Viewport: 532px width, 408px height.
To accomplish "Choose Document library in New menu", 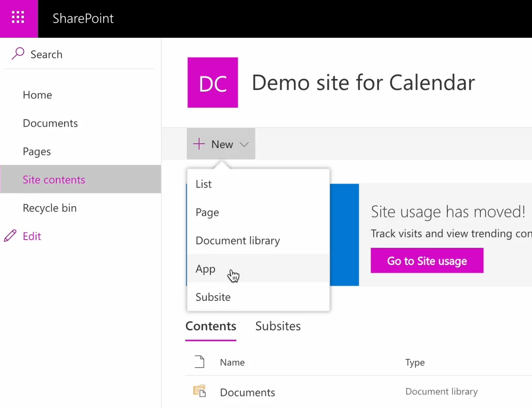I will [x=258, y=240].
